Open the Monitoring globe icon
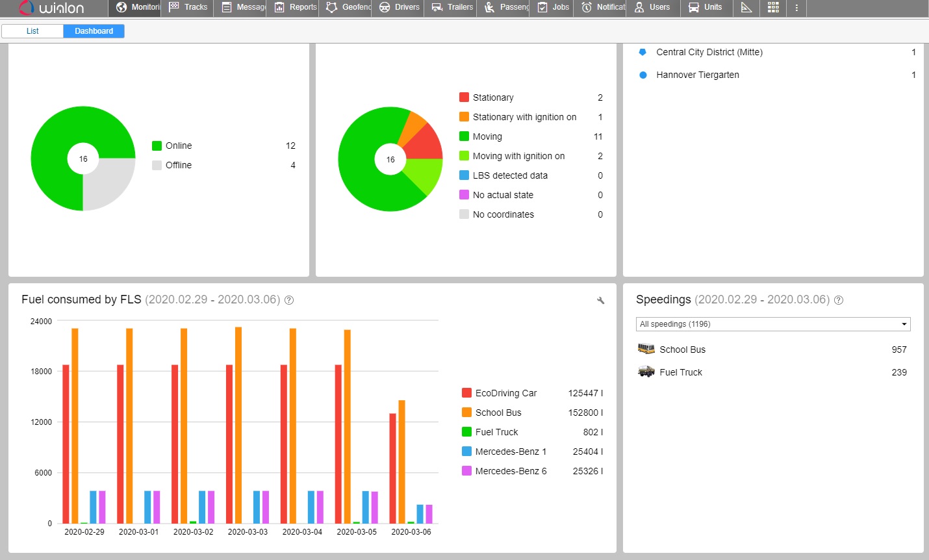 (121, 7)
